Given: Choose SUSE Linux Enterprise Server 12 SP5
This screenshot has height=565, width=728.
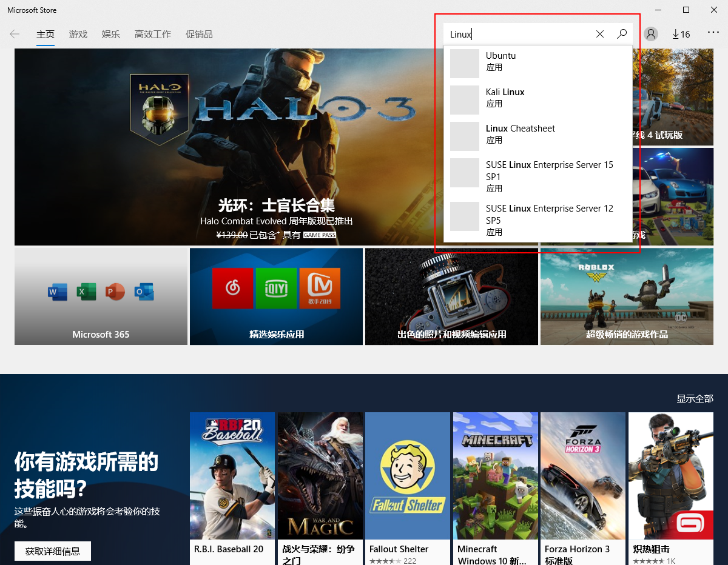Looking at the screenshot, I should point(538,219).
